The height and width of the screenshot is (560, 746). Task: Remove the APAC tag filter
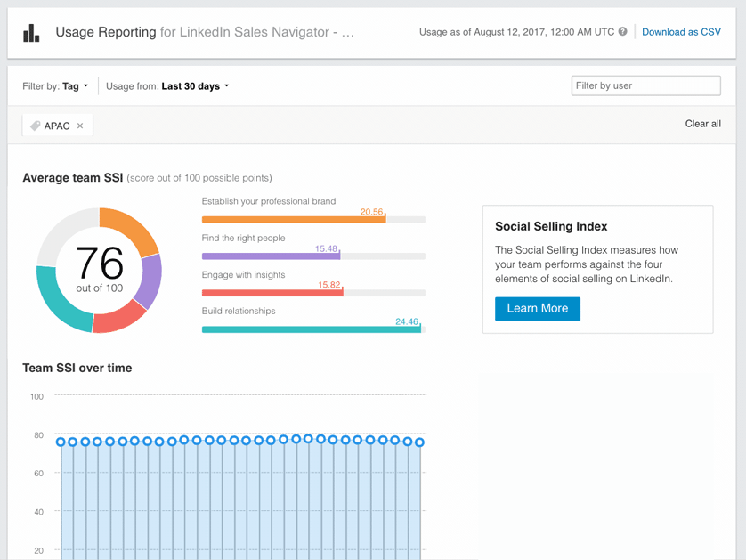click(78, 126)
